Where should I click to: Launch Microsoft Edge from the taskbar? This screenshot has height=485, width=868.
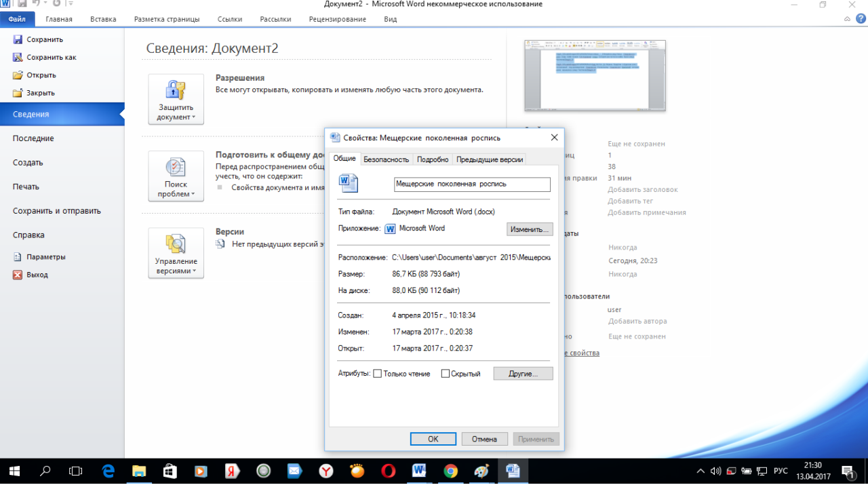click(108, 471)
